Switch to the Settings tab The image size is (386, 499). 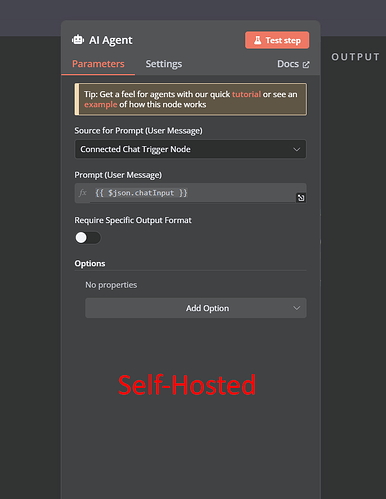[x=164, y=64]
